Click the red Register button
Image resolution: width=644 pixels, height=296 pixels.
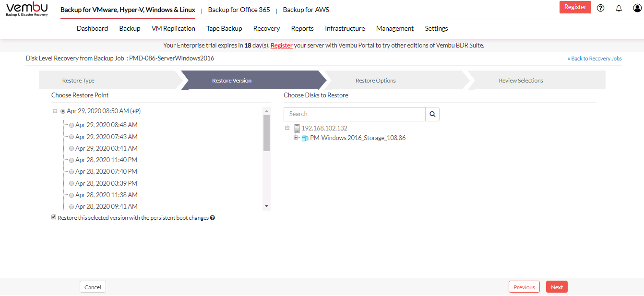click(x=575, y=7)
